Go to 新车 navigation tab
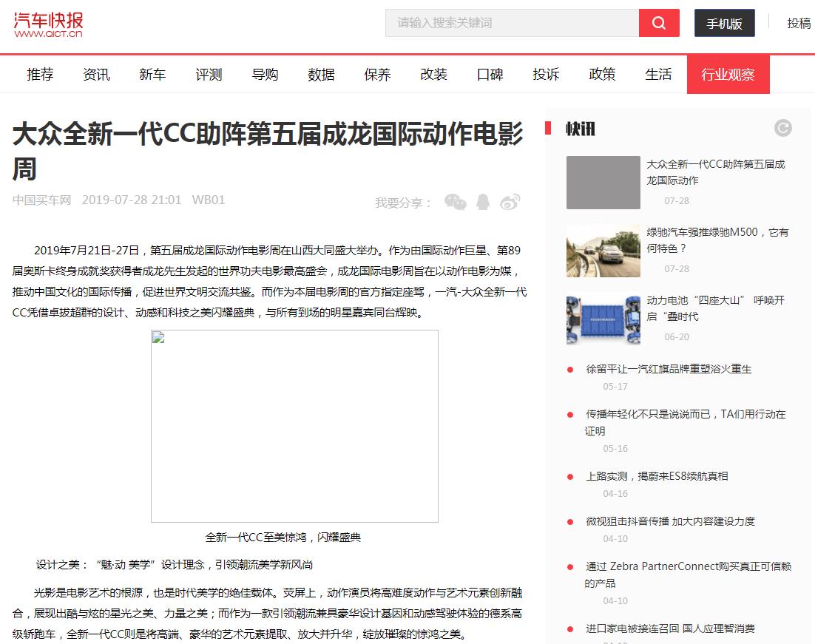This screenshot has width=815, height=644. [152, 75]
